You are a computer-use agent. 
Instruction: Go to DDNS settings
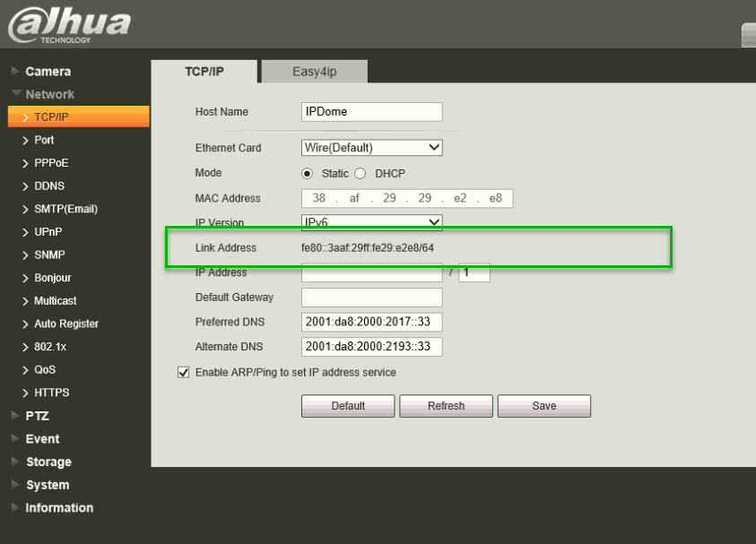click(x=48, y=186)
